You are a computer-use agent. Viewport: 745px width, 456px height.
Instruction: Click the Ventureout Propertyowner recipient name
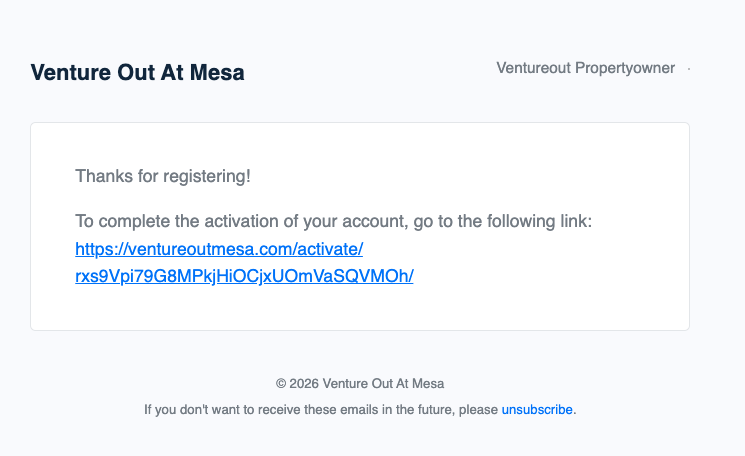pos(585,68)
